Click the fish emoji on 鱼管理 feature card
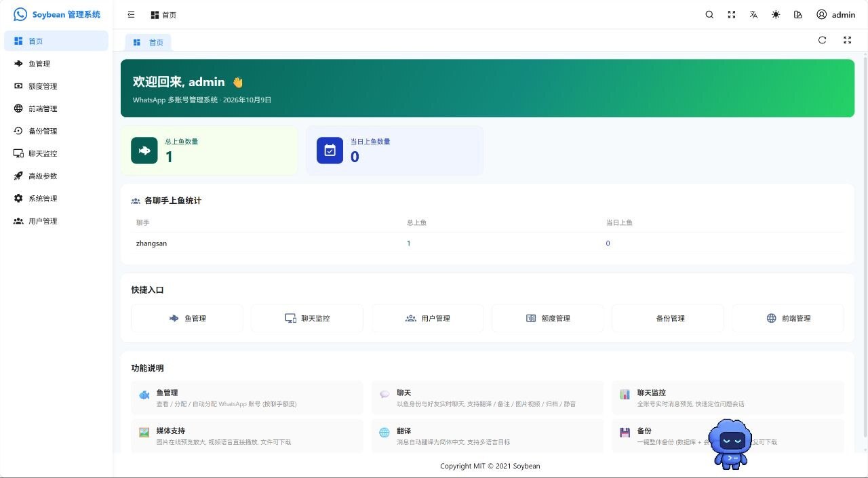868x478 pixels. (x=144, y=395)
